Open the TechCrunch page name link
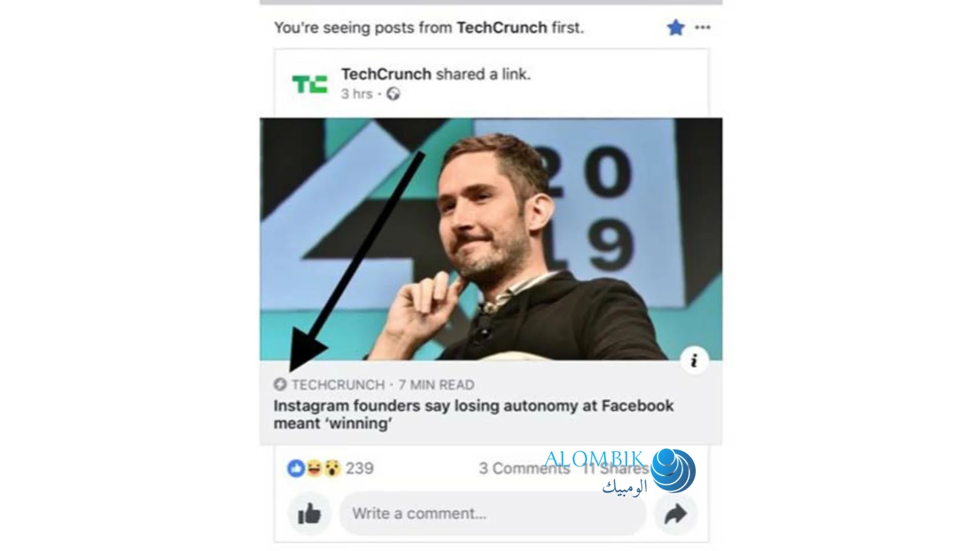Screen dimensions: 980x551 [386, 74]
